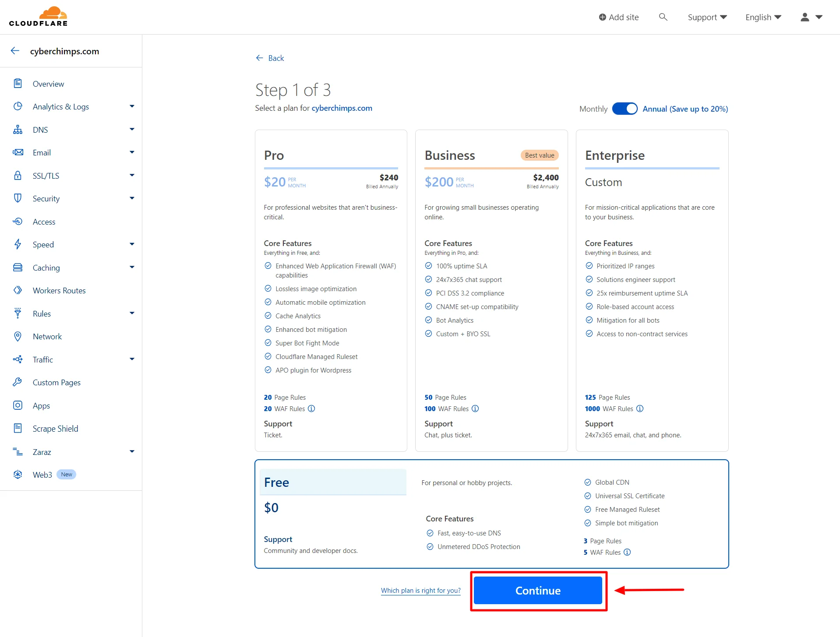Click the Scrape Shield document icon

pos(18,428)
